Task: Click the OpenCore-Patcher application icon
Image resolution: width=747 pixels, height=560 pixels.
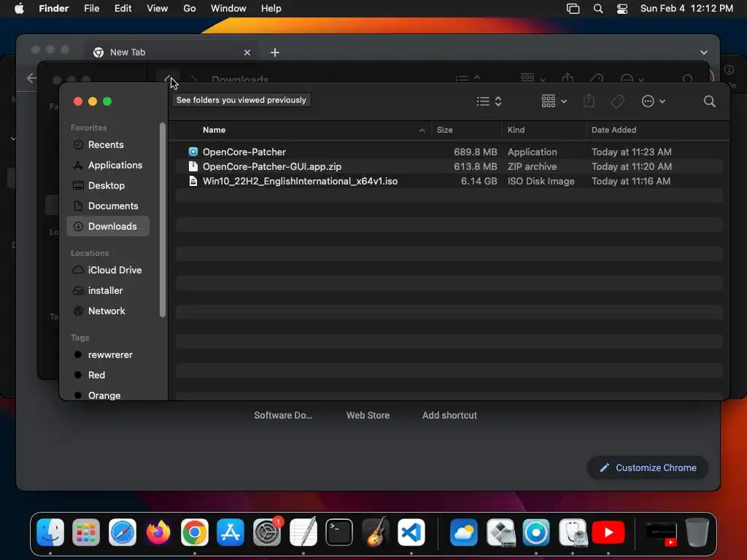Action: (193, 152)
